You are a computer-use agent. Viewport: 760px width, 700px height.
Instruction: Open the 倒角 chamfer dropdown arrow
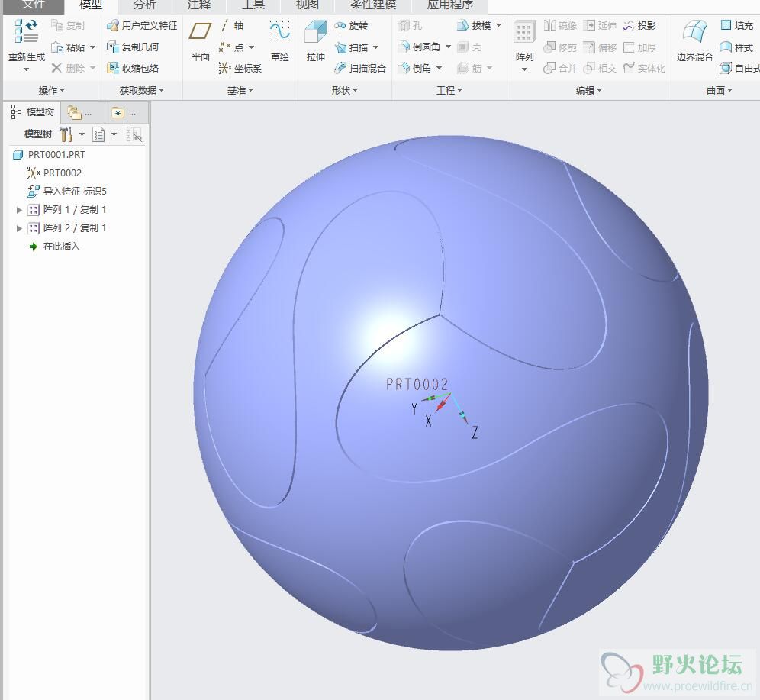tap(439, 68)
